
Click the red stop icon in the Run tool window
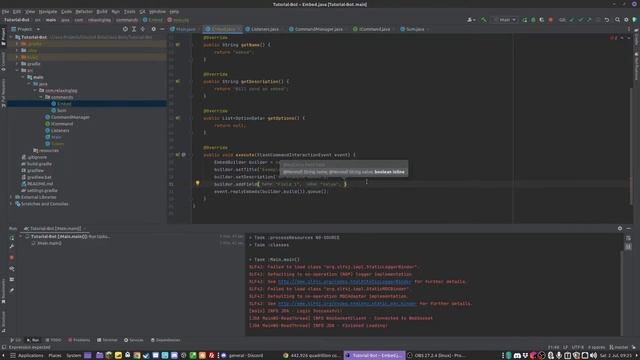click(12, 258)
